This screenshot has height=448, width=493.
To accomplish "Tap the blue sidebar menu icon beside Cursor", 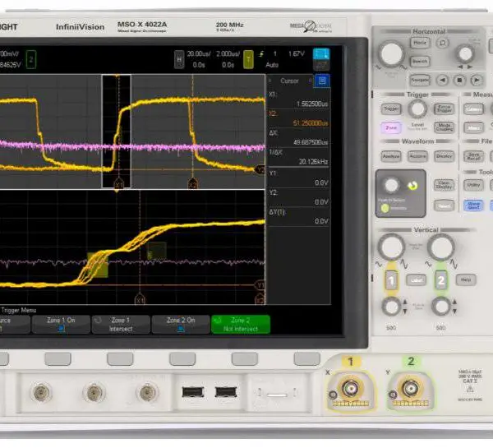I will pyautogui.click(x=322, y=81).
